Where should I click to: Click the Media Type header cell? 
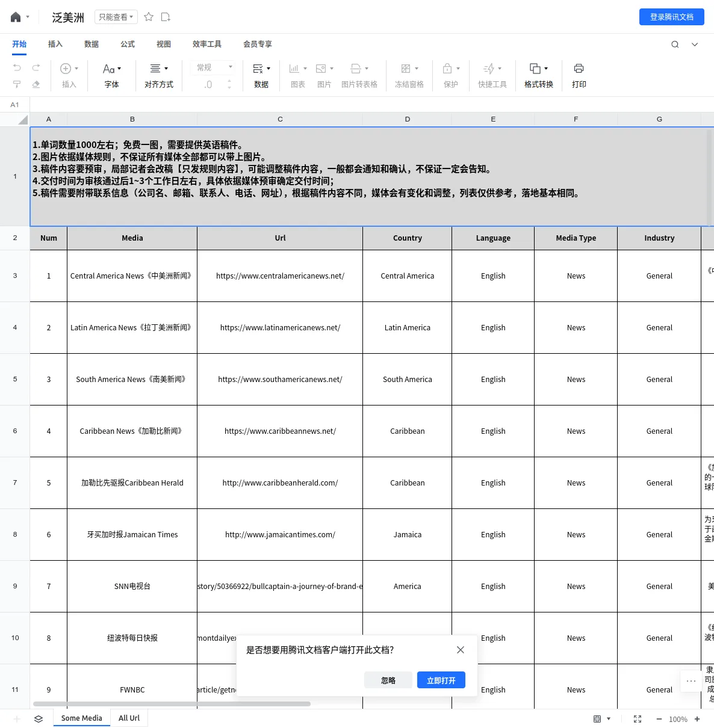click(576, 238)
